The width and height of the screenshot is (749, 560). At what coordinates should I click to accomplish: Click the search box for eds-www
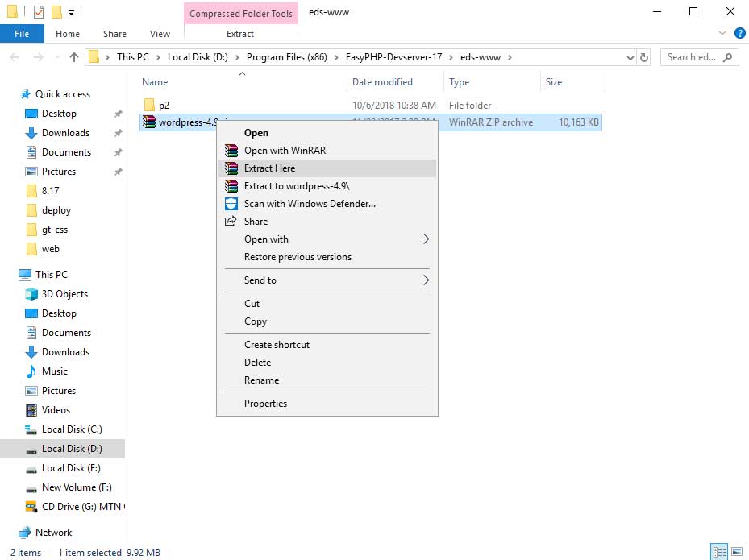click(699, 57)
